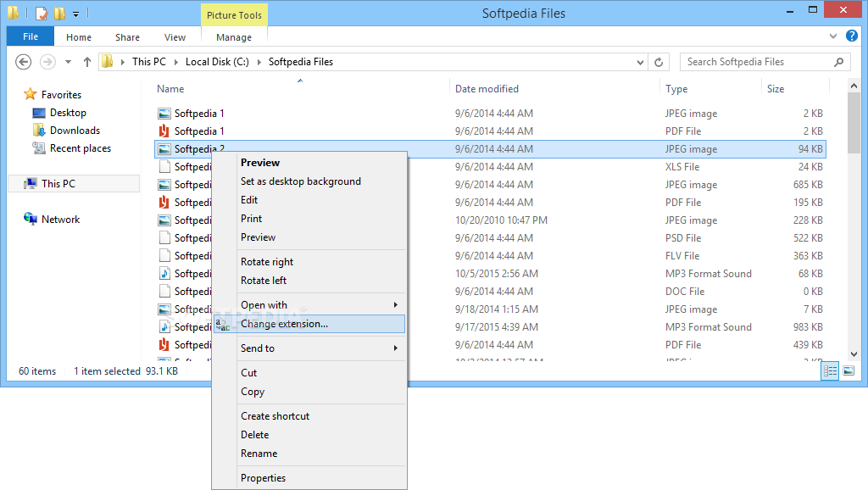
Task: Expand the breadcrumb arrow after This PC
Action: (x=176, y=62)
